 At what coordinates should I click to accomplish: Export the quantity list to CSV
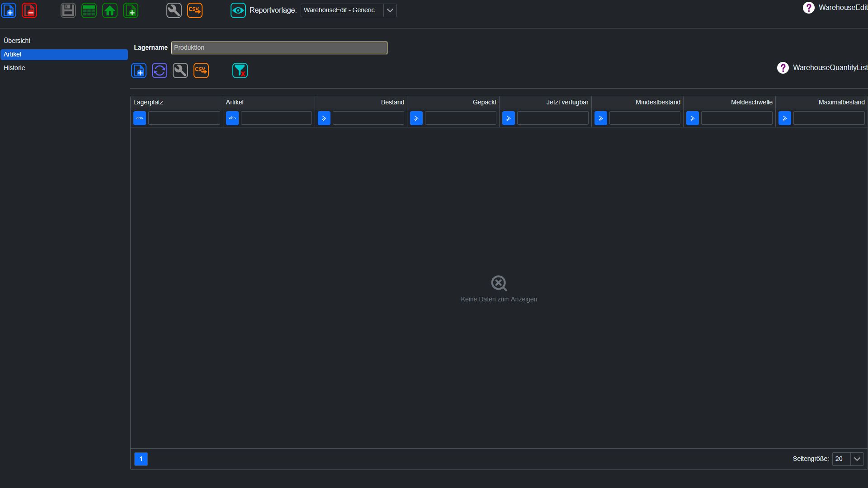pos(201,70)
